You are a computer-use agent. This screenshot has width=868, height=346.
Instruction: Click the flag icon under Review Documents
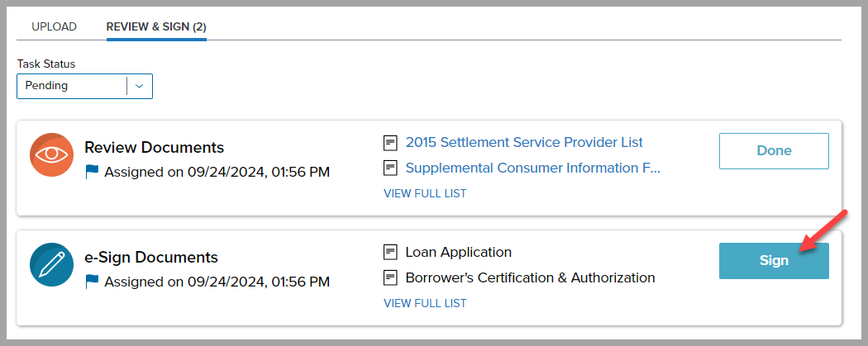(x=92, y=173)
